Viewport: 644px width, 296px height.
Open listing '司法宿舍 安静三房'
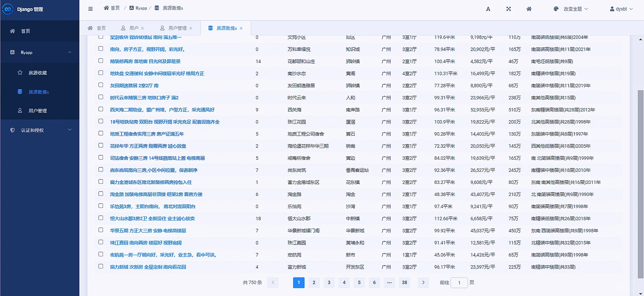157,158
